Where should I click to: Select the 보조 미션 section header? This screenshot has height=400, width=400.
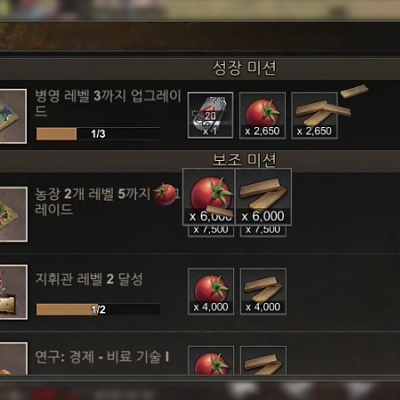click(x=244, y=160)
